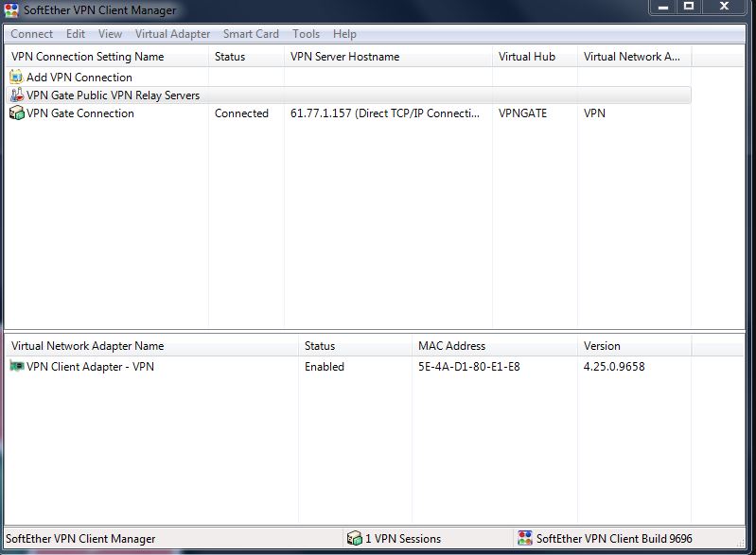
Task: Open the Connect menu
Action: click(32, 34)
